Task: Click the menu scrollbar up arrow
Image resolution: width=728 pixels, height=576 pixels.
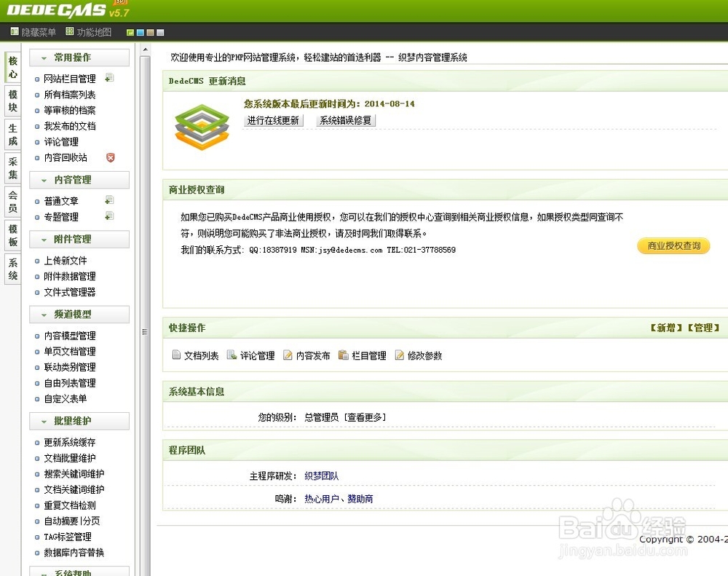Action: (x=146, y=50)
